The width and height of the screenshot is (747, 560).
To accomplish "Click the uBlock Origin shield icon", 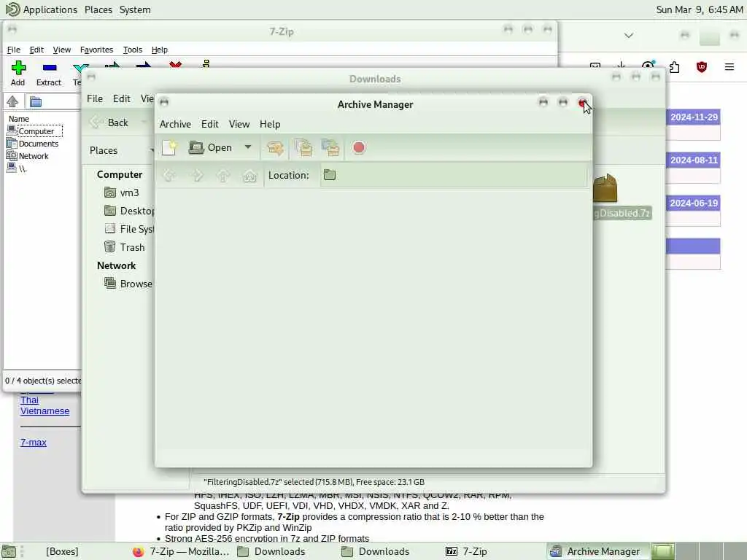I will tap(702, 67).
